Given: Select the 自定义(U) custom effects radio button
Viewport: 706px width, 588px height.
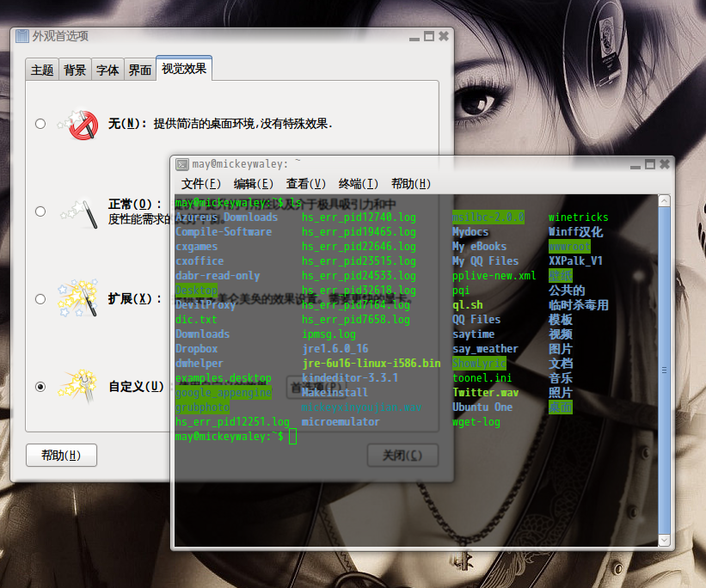Looking at the screenshot, I should [40, 387].
